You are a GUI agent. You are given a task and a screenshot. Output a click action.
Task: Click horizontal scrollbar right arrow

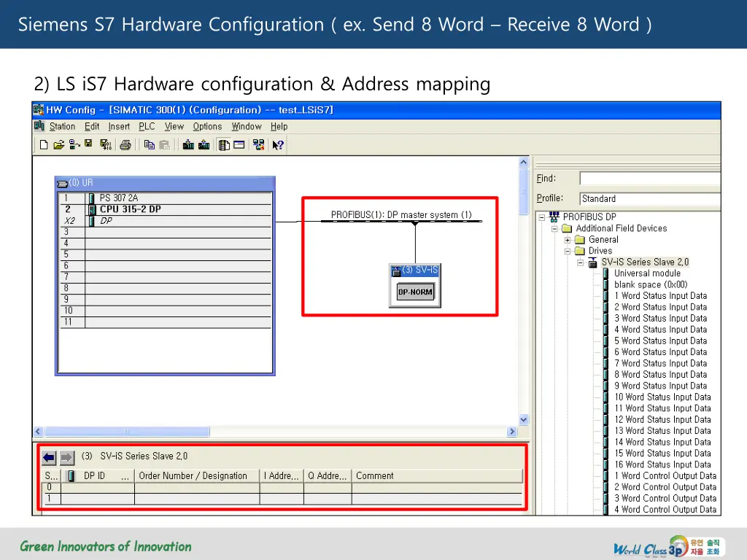512,432
